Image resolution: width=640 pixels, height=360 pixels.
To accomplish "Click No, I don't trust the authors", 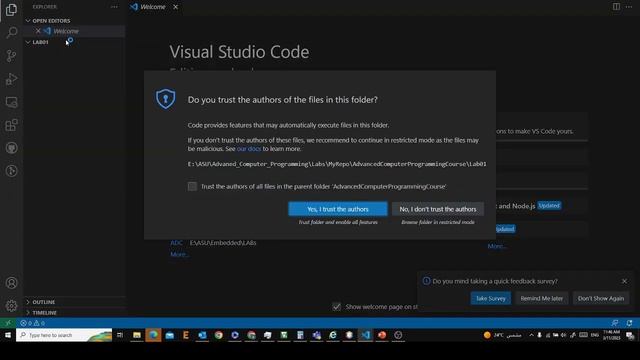I will (x=438, y=209).
